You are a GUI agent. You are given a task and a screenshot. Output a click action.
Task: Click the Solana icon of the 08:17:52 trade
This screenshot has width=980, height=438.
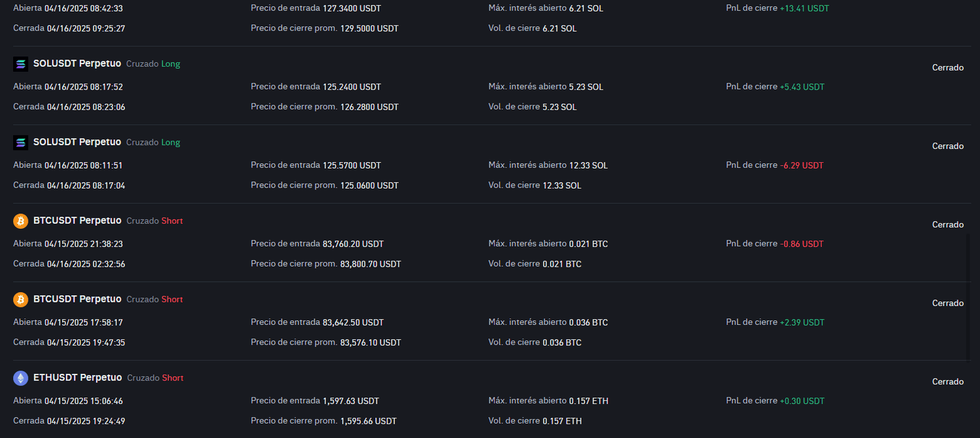click(21, 64)
